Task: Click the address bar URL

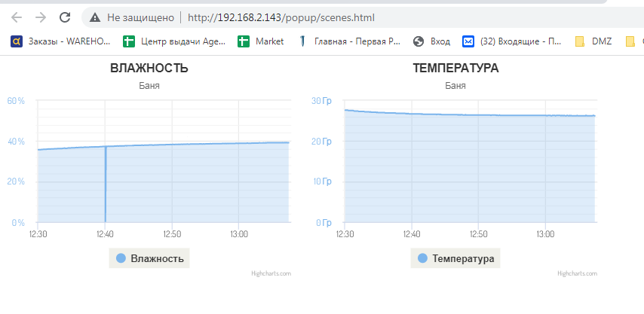Action: coord(281,17)
